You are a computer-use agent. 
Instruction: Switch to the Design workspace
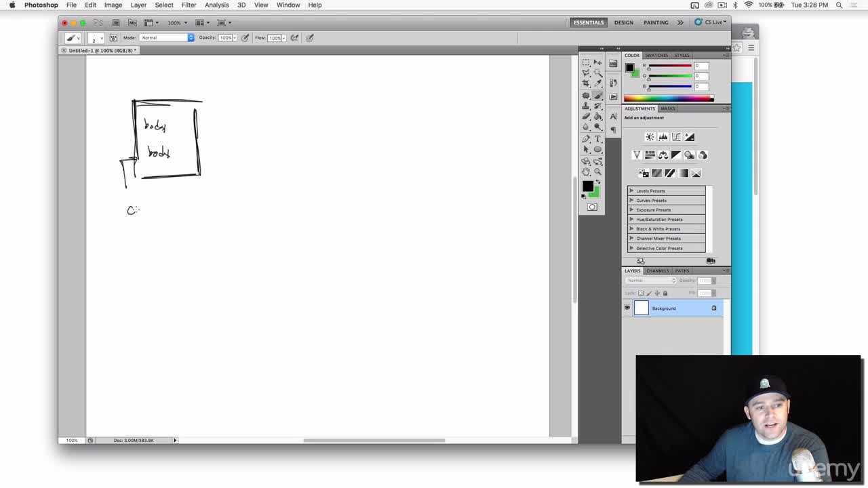(624, 22)
